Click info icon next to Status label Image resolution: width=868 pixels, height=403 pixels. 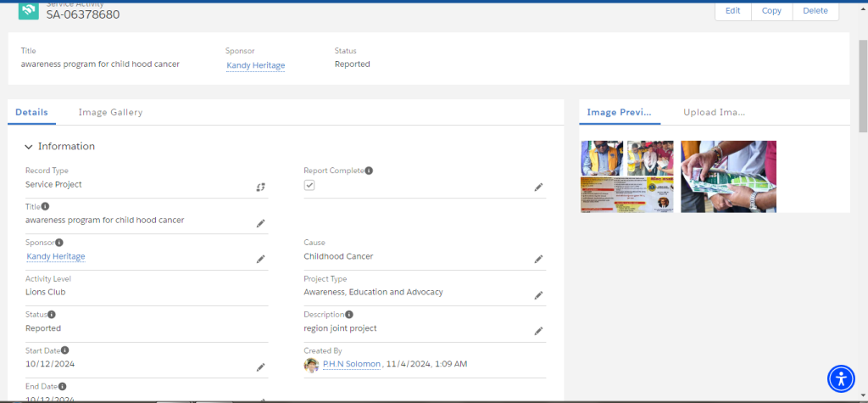(x=52, y=314)
